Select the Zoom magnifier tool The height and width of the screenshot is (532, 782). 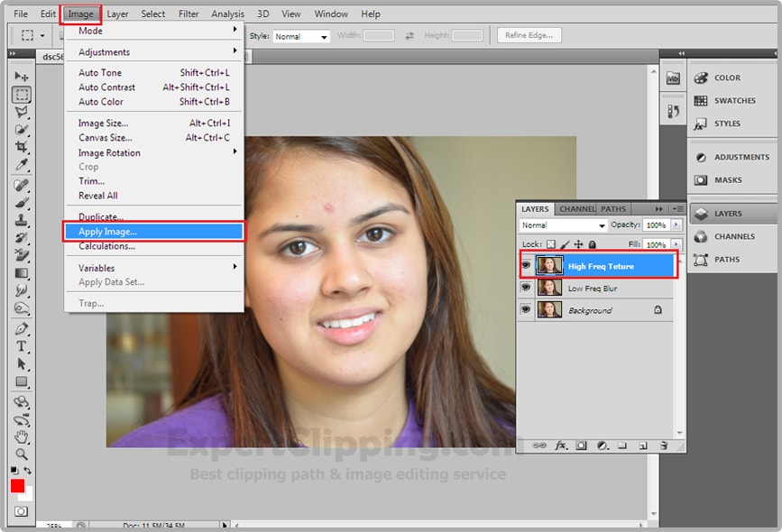(22, 454)
